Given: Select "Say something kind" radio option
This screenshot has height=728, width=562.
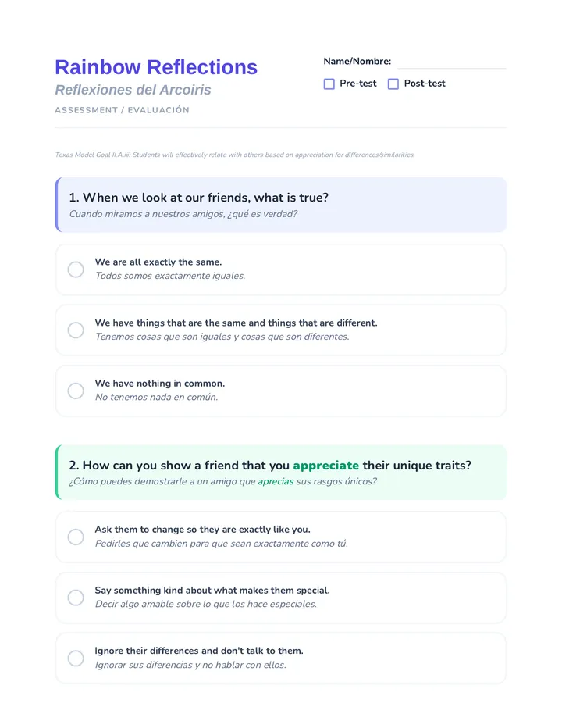Looking at the screenshot, I should point(76,598).
